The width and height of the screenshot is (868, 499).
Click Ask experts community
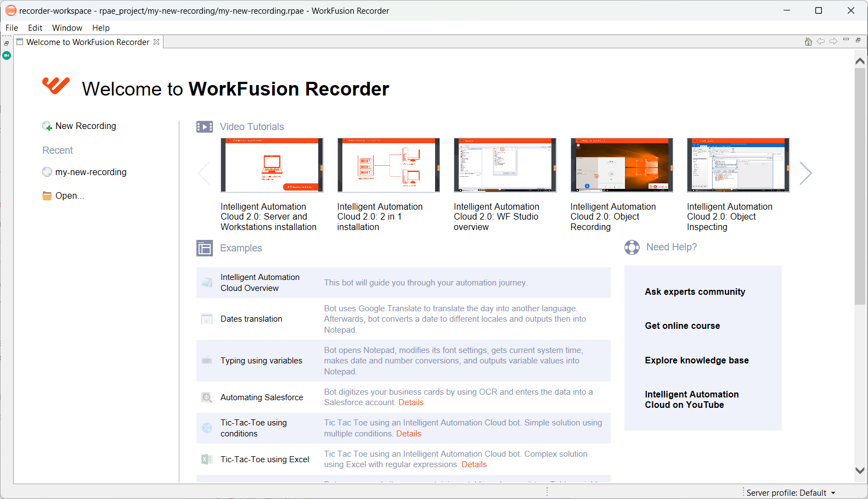click(695, 291)
